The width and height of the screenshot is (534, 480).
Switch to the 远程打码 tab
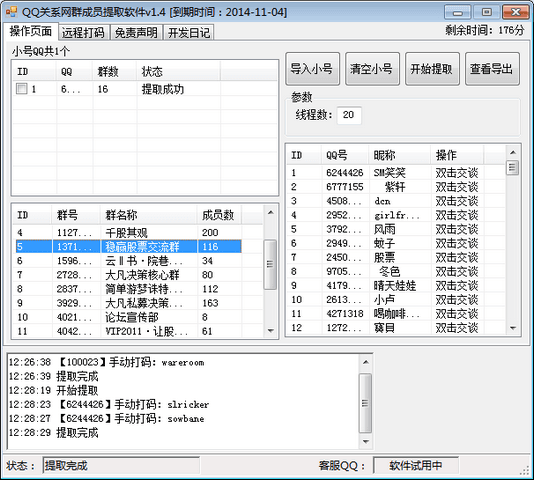point(83,32)
